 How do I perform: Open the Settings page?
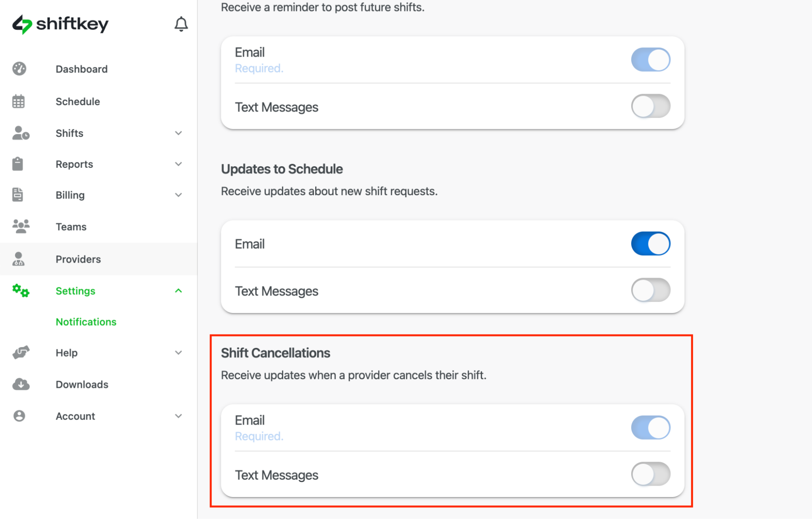point(75,291)
